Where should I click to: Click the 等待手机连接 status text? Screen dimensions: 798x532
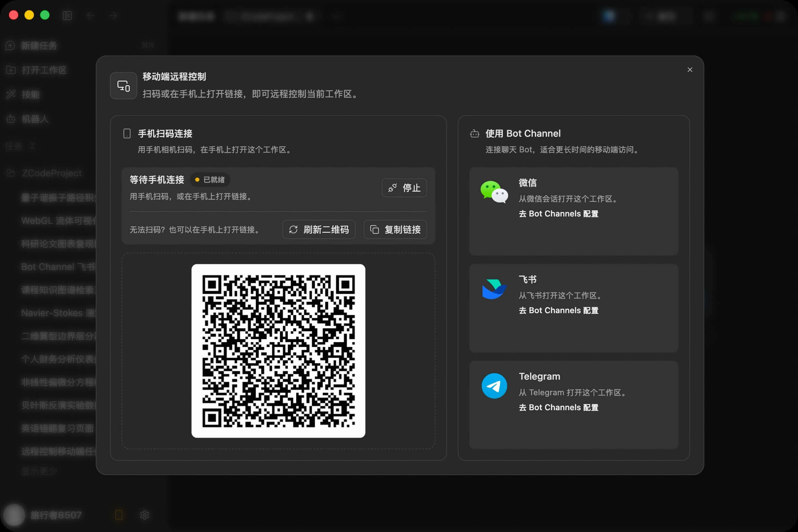pyautogui.click(x=157, y=180)
